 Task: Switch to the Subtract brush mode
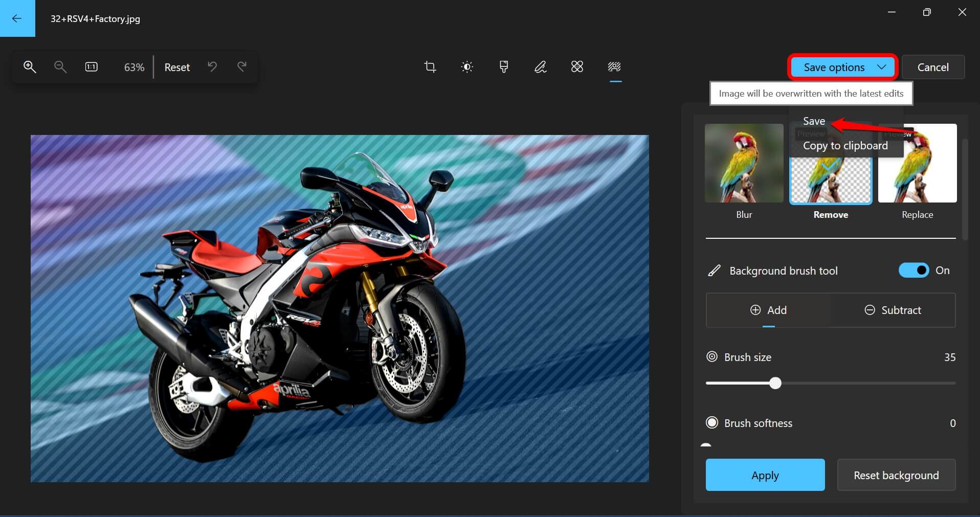[893, 310]
